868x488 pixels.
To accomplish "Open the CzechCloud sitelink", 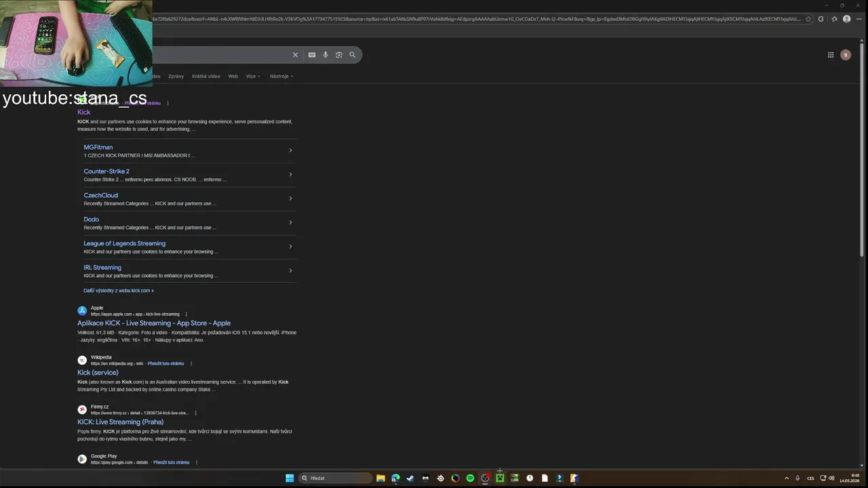I will (101, 195).
